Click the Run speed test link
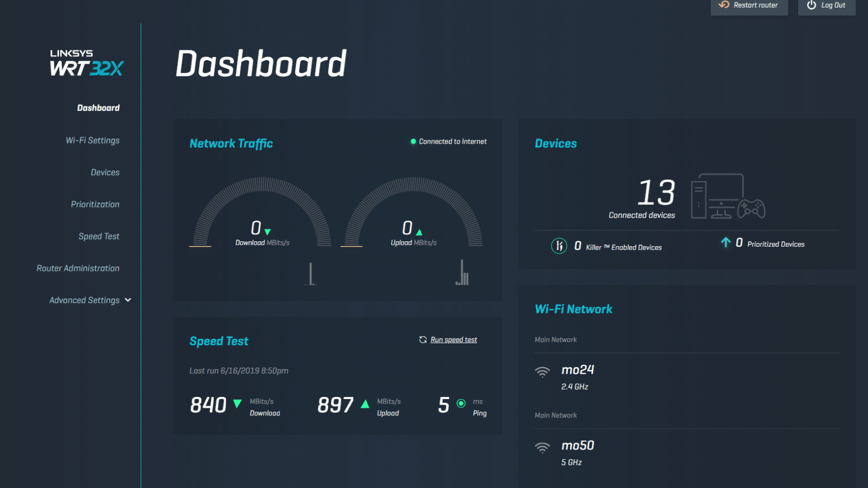The height and width of the screenshot is (488, 868). [x=454, y=340]
